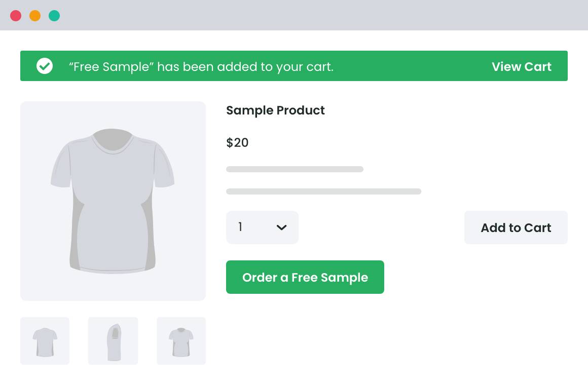Viewport: 588px width, 385px height.
Task: Click the green notification banner text
Action: pyautogui.click(x=202, y=66)
